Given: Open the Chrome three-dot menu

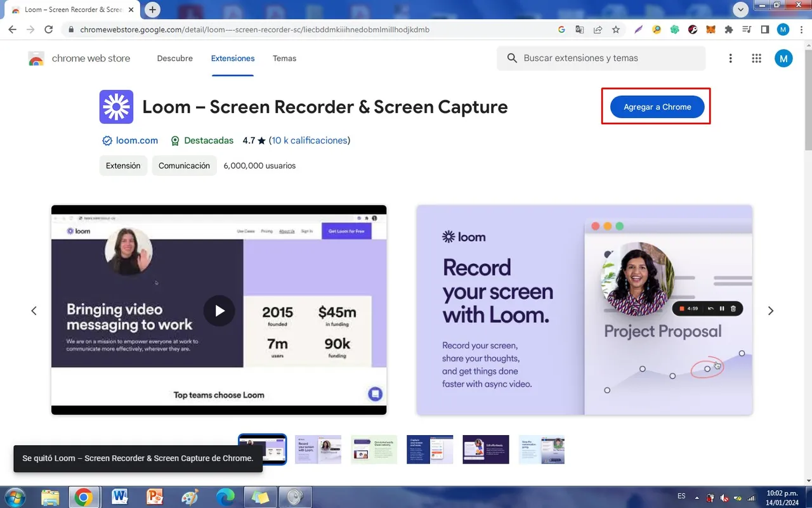Looking at the screenshot, I should pyautogui.click(x=801, y=29).
